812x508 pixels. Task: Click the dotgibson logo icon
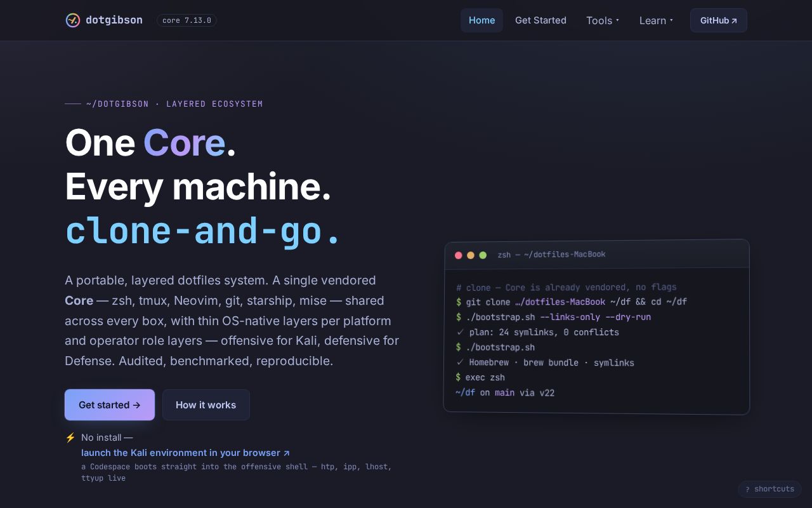click(73, 20)
